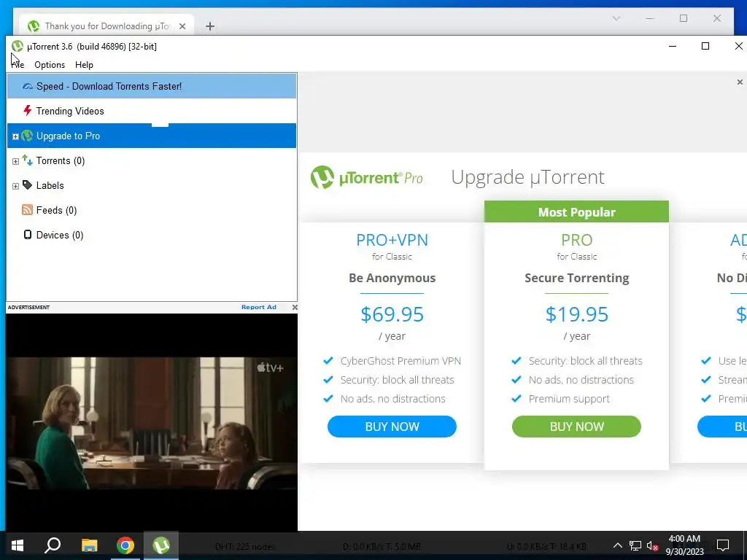
Task: Click the RSS icon beside Feeds
Action: [28, 210]
